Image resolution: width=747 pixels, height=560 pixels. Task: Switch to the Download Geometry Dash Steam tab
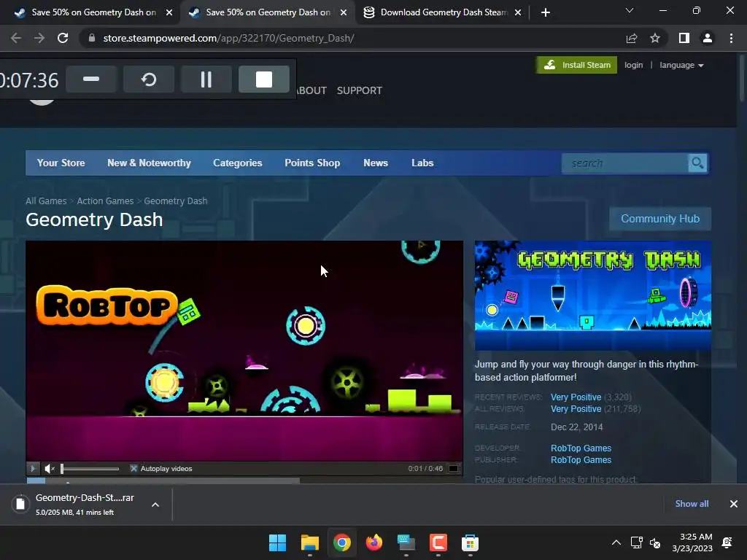[442, 12]
